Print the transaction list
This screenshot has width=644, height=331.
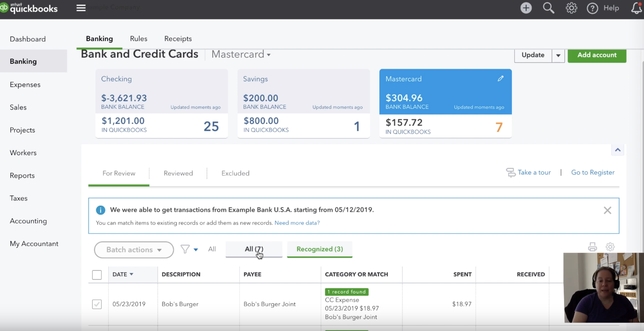pyautogui.click(x=592, y=247)
